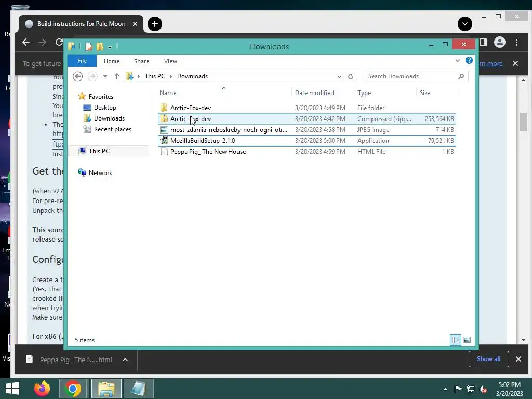Open recent locations dropdown arrow

coord(105,76)
